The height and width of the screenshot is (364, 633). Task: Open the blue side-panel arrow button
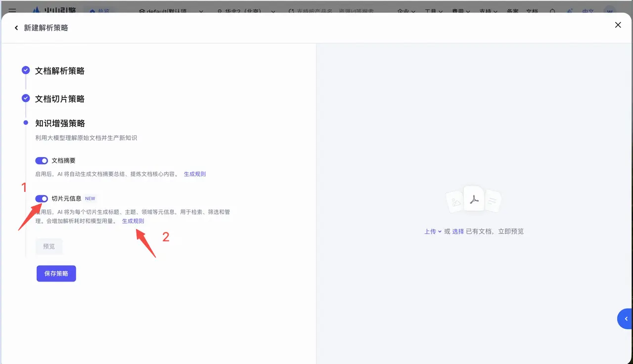[x=626, y=319]
